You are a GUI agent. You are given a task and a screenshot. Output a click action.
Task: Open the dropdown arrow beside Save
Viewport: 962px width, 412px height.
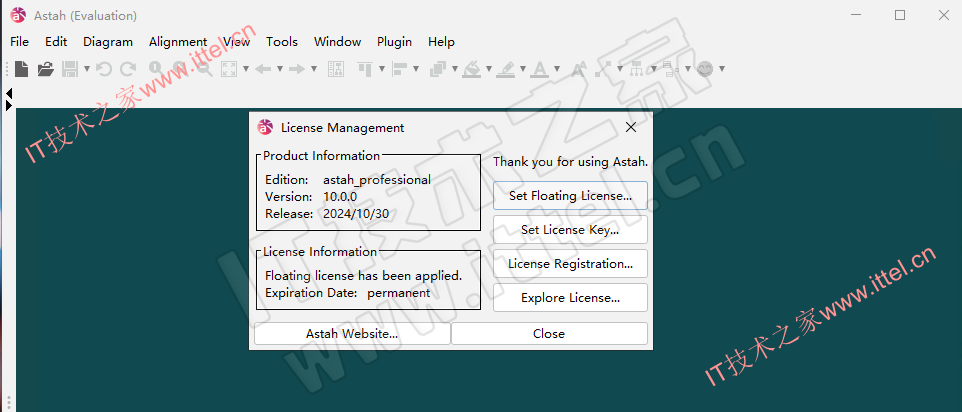pos(87,69)
